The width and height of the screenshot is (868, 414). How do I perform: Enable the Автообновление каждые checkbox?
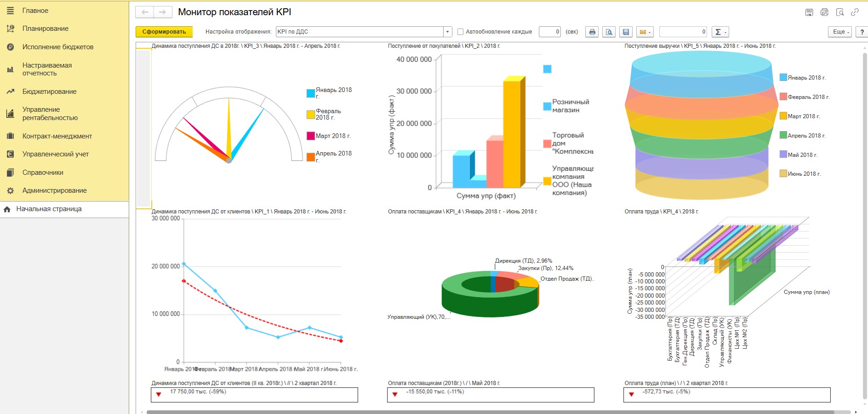(460, 32)
